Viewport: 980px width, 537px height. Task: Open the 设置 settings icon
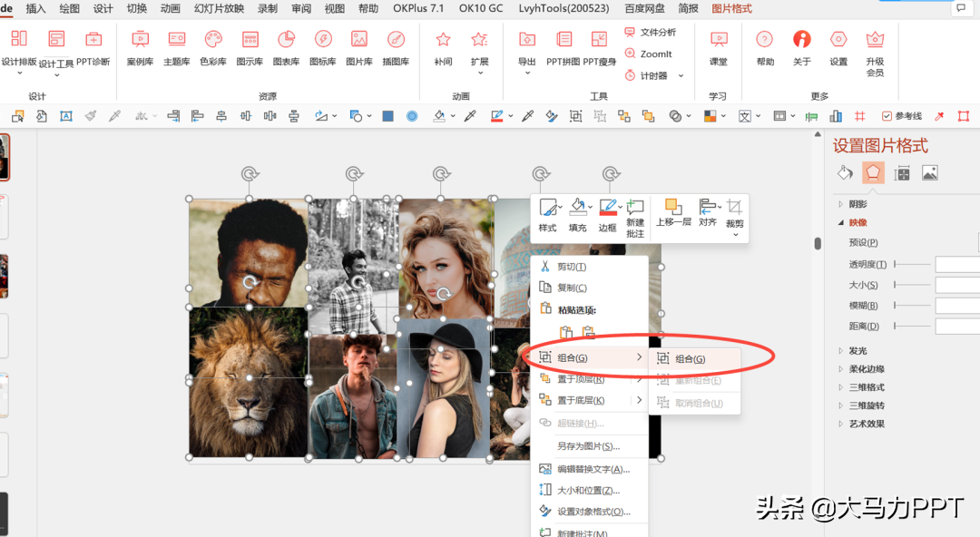tap(838, 40)
